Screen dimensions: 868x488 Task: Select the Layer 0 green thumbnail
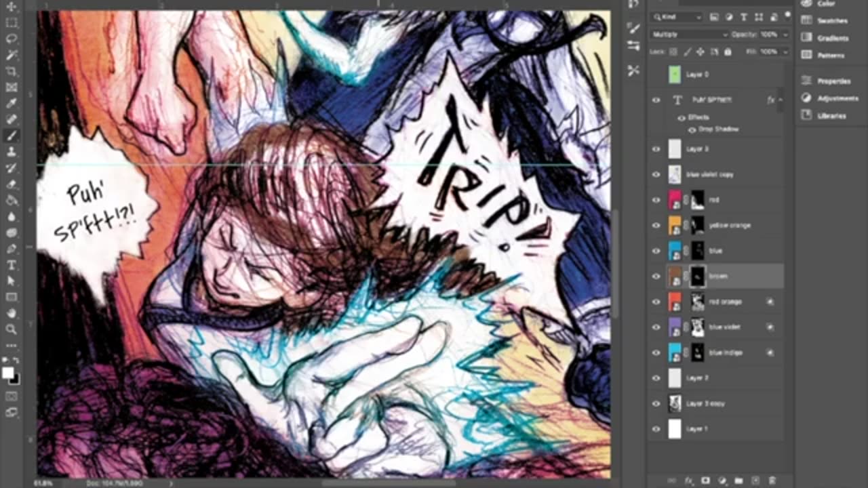pyautogui.click(x=675, y=75)
